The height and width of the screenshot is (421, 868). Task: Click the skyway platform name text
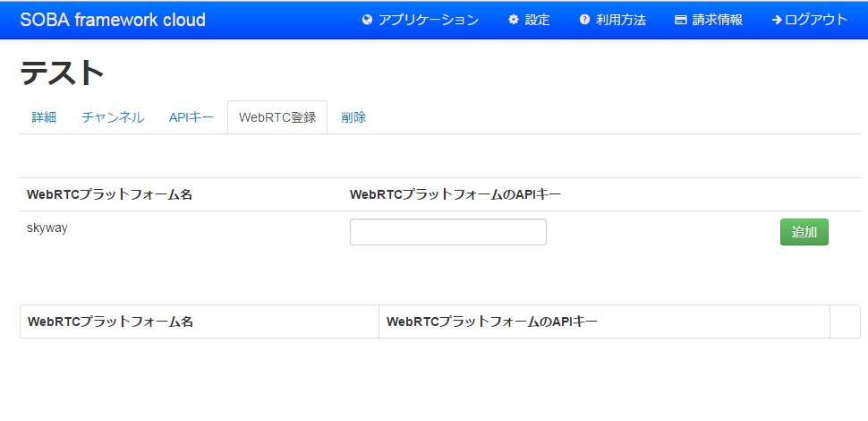pyautogui.click(x=47, y=228)
